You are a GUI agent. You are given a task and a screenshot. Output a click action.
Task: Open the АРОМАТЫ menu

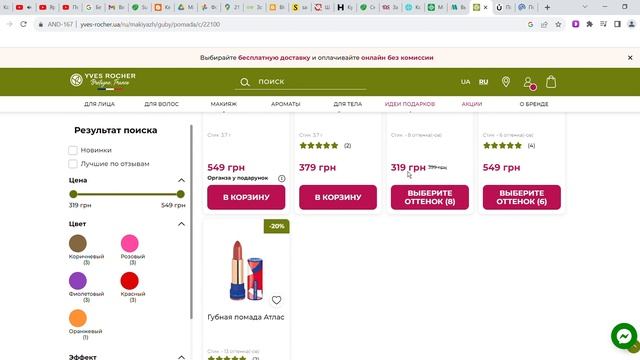[x=285, y=104]
